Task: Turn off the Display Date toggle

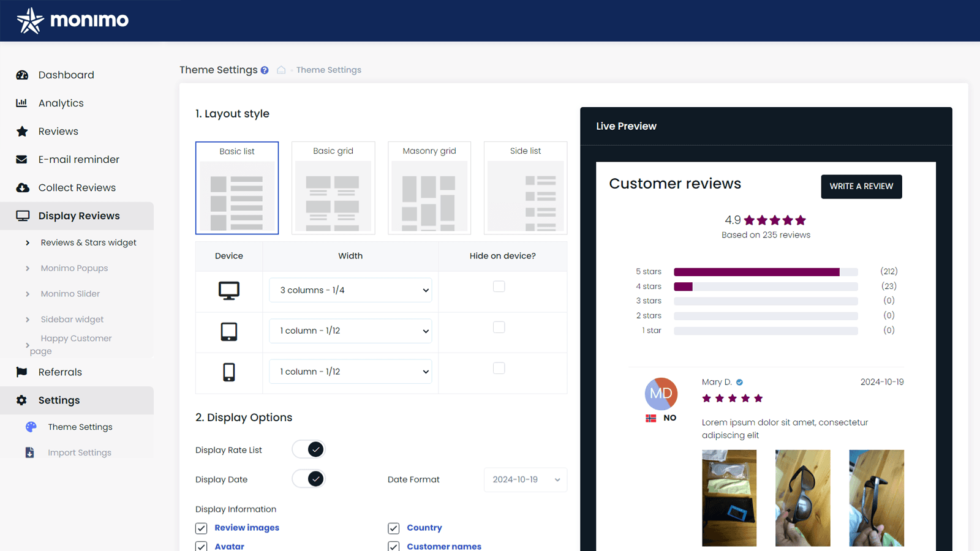Action: click(x=308, y=479)
